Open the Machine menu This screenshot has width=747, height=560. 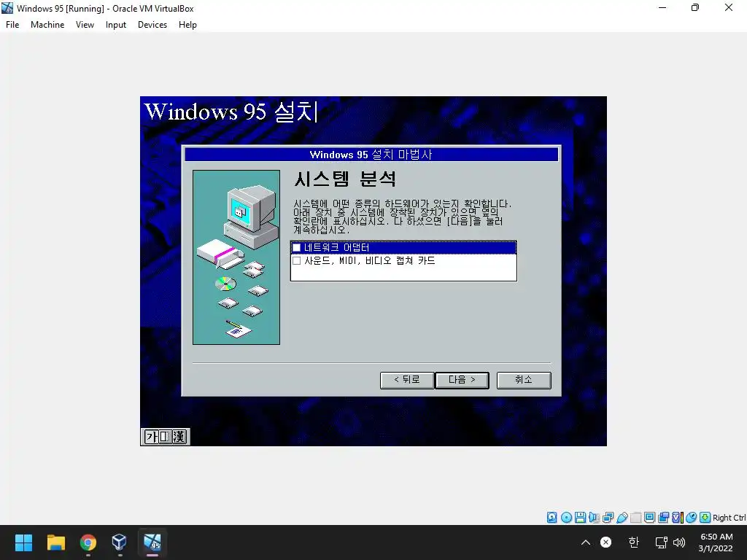47,25
